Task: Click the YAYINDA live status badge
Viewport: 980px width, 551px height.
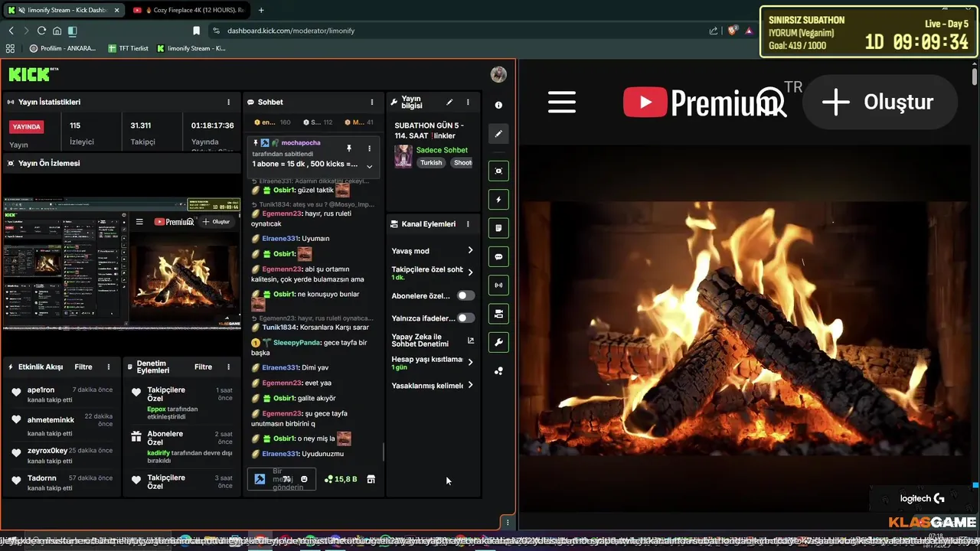Action: pos(26,127)
